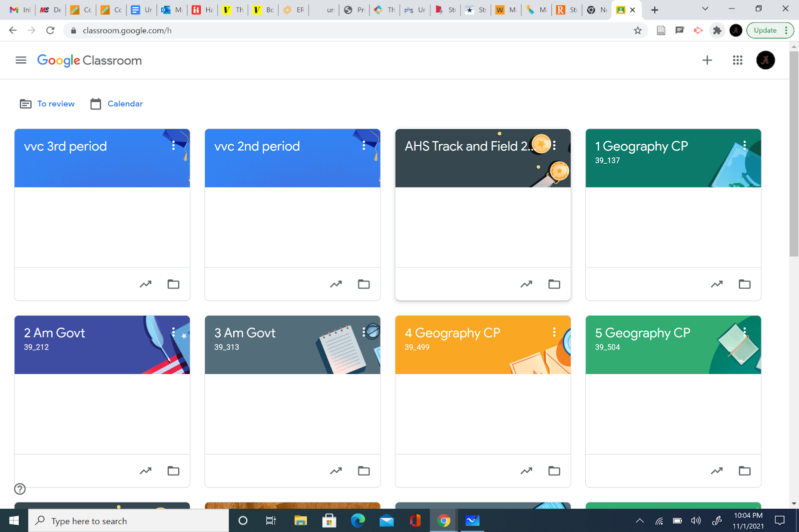
Task: Open the main hamburger menu
Action: pos(21,60)
